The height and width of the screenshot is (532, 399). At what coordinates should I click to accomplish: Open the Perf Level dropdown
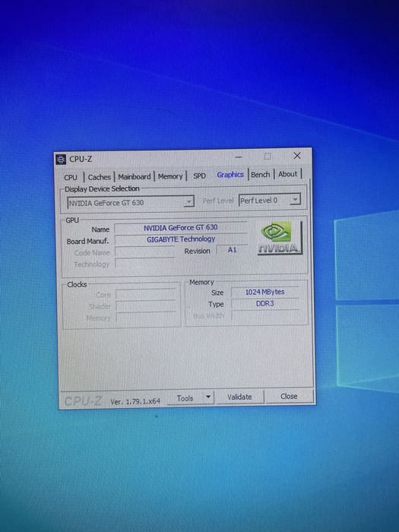(270, 200)
